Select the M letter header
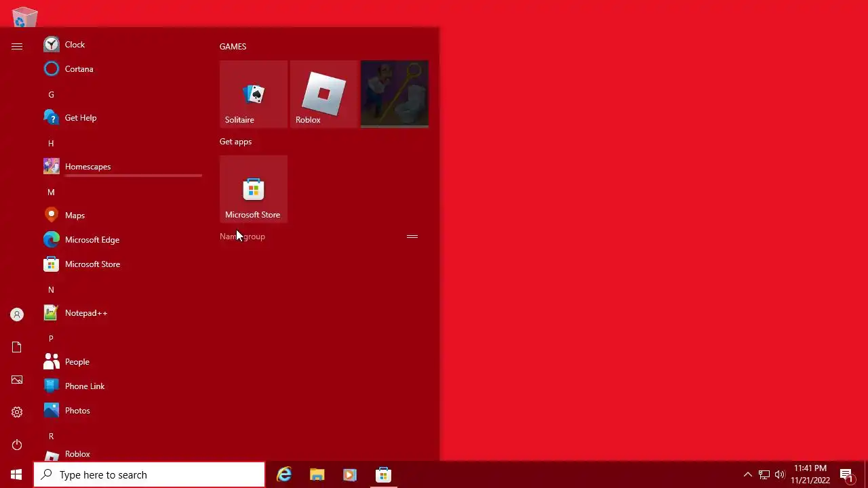The height and width of the screenshot is (488, 868). click(51, 192)
